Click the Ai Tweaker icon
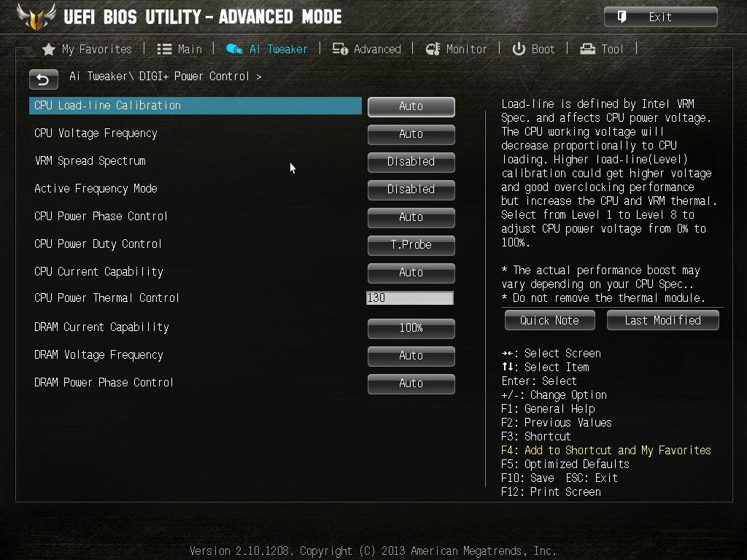Image resolution: width=747 pixels, height=560 pixels. coord(234,49)
